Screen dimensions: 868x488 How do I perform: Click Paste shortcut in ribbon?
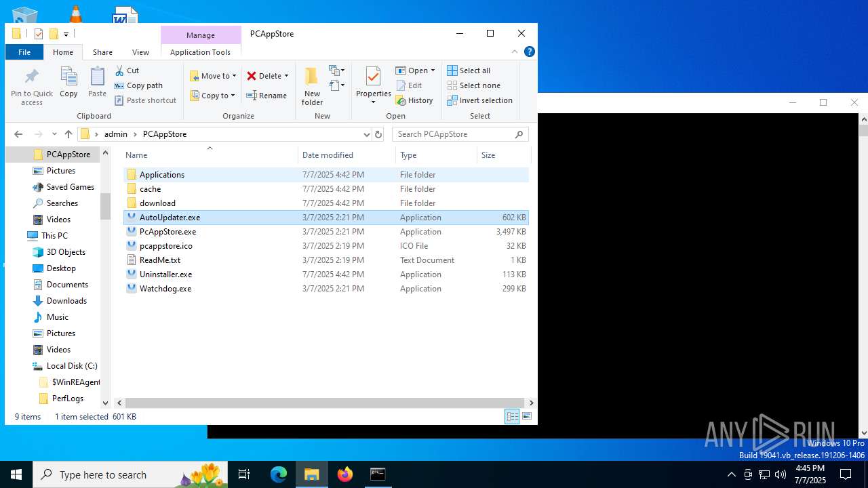tap(145, 100)
